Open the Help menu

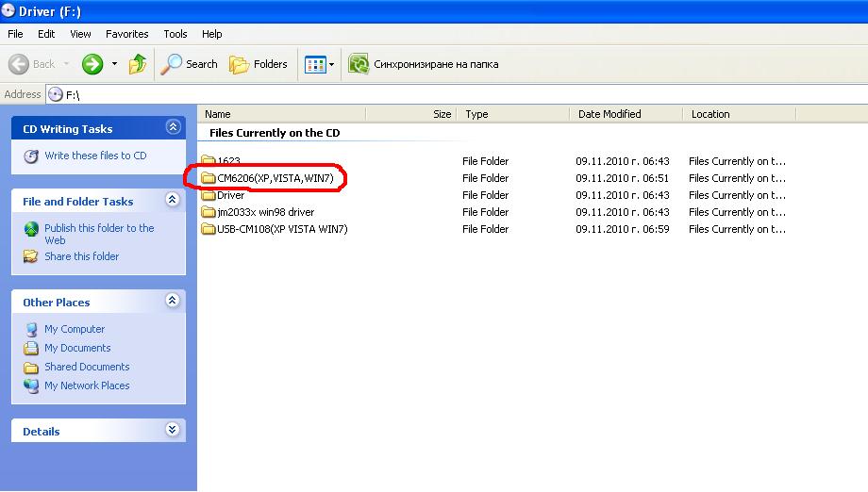211,34
